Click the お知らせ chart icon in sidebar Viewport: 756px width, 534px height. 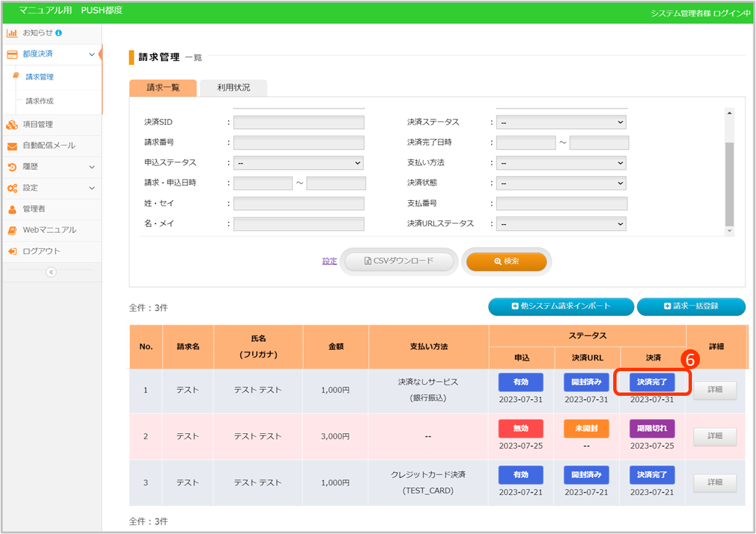pyautogui.click(x=12, y=33)
